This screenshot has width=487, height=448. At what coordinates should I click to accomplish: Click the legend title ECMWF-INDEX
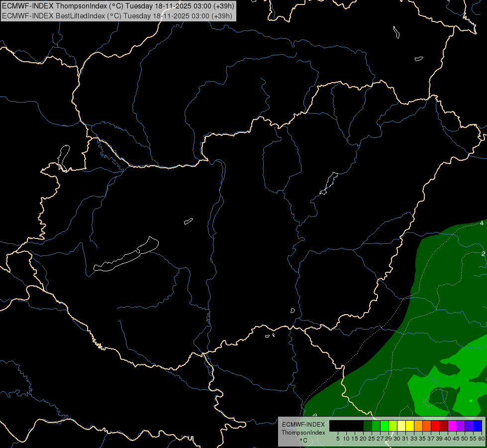(303, 425)
